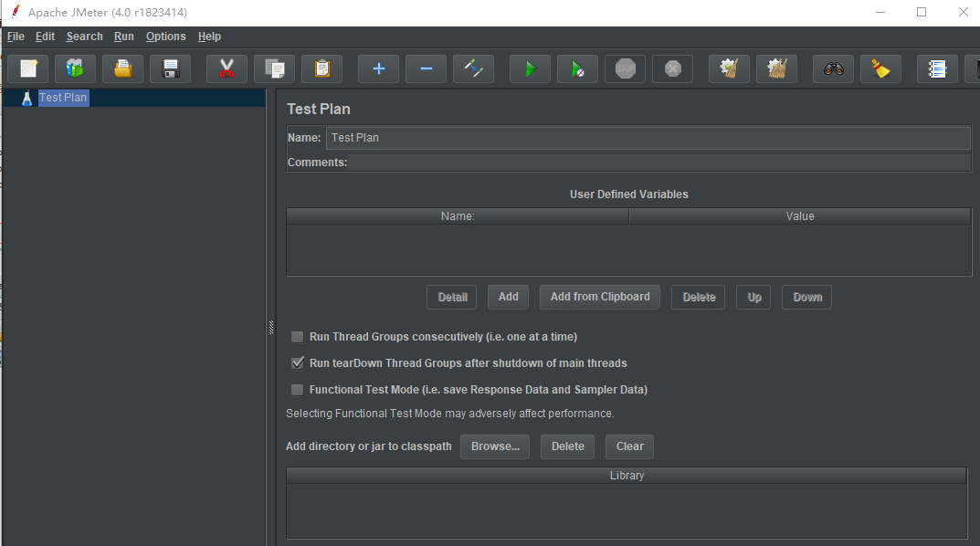Click Delete button under variables table

(x=698, y=298)
